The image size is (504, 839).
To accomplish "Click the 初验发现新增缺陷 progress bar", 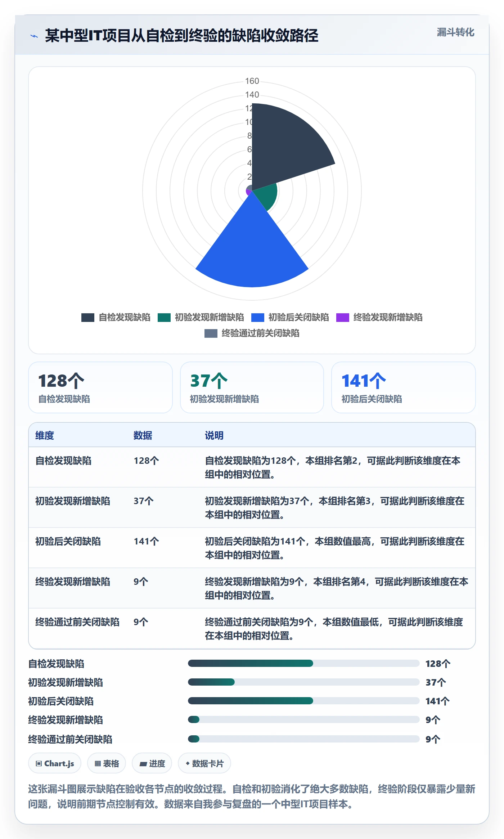I will [304, 682].
